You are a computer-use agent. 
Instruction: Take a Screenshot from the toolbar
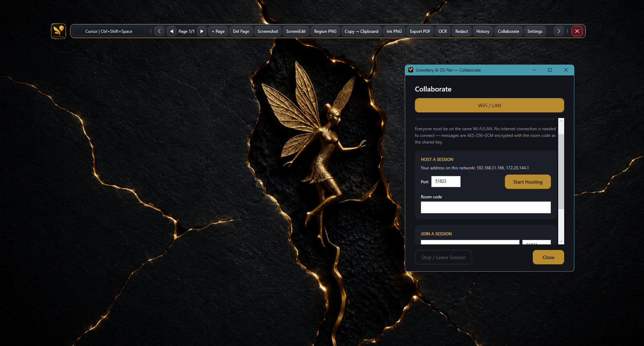268,31
